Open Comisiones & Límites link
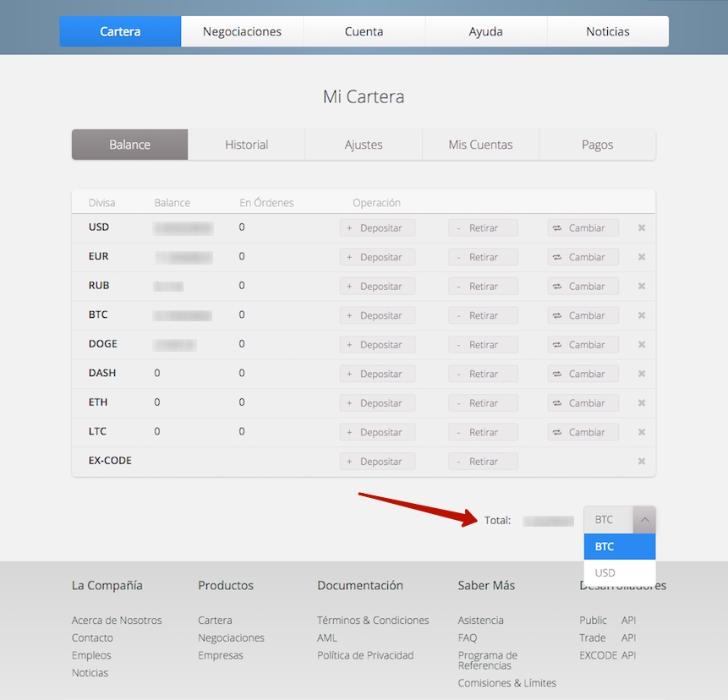Viewport: 728px width, 700px height. point(507,683)
